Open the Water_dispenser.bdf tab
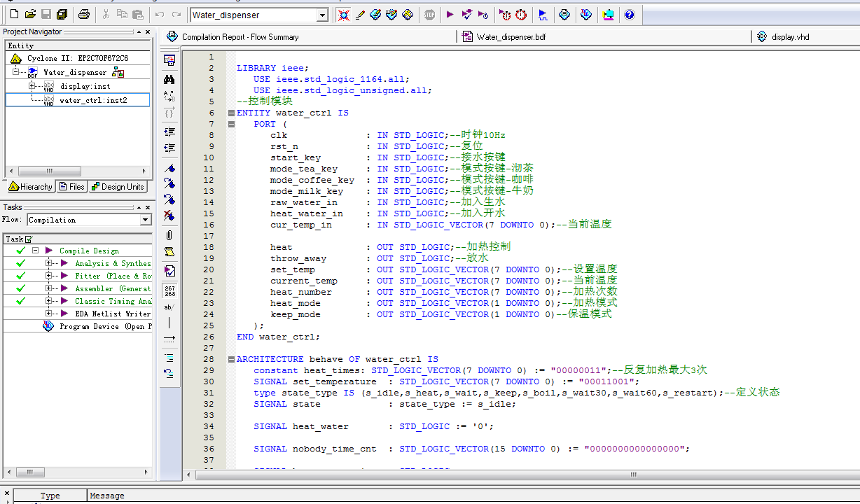Screen dimensions: 860x504 (x=511, y=37)
